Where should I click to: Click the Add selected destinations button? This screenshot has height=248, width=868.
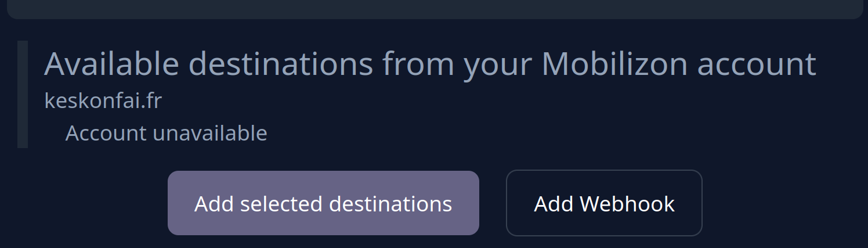(323, 203)
